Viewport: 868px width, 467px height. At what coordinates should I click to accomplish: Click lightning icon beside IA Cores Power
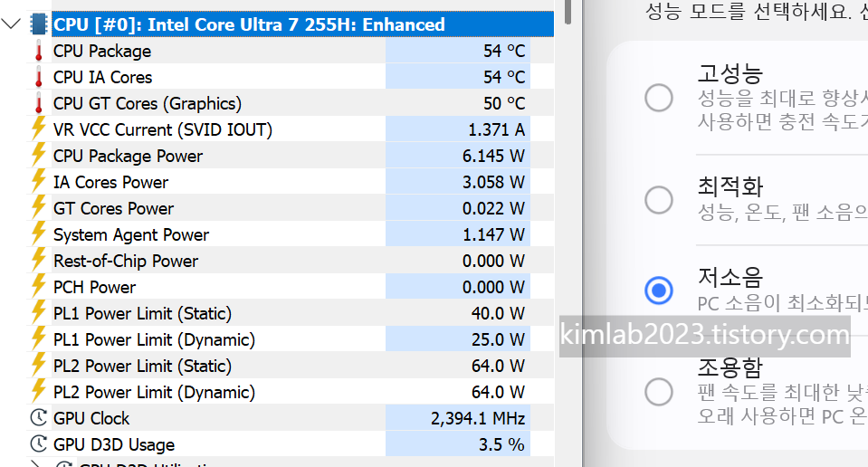[x=39, y=182]
